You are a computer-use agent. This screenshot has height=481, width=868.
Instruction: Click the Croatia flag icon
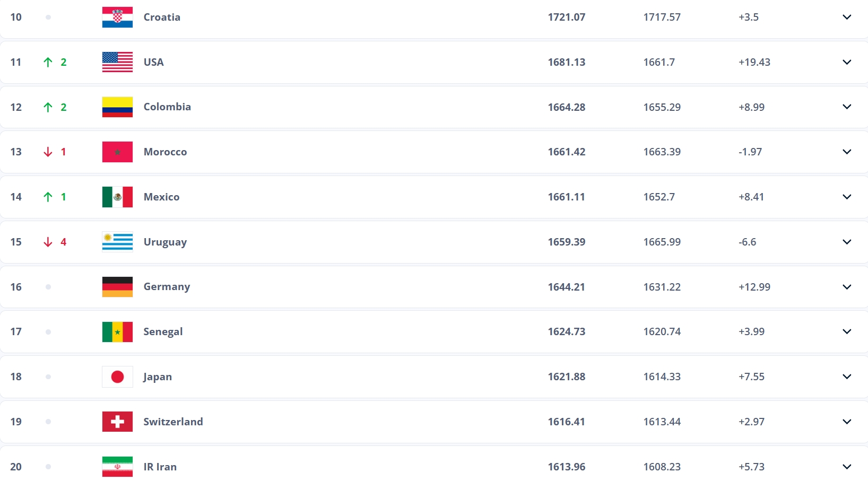point(117,17)
